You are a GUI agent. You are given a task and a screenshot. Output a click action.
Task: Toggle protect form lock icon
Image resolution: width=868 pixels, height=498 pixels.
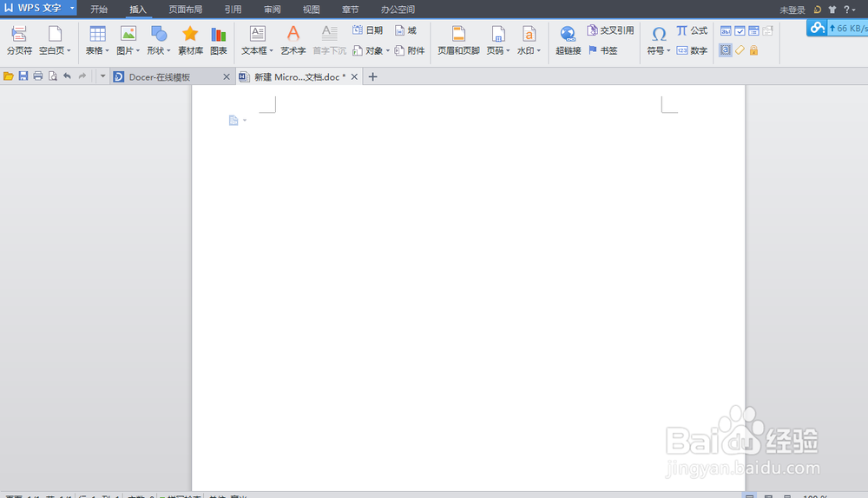pos(753,50)
